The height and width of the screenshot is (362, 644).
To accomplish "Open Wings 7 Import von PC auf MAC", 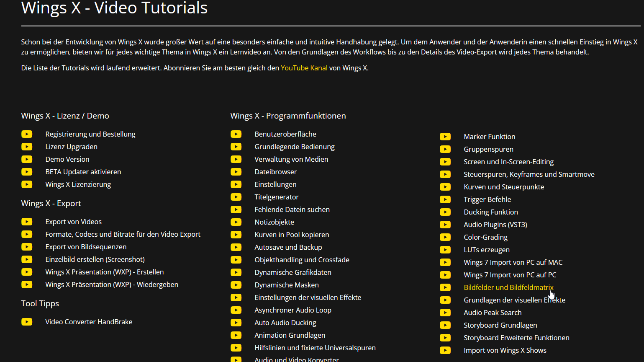I will (x=513, y=262).
